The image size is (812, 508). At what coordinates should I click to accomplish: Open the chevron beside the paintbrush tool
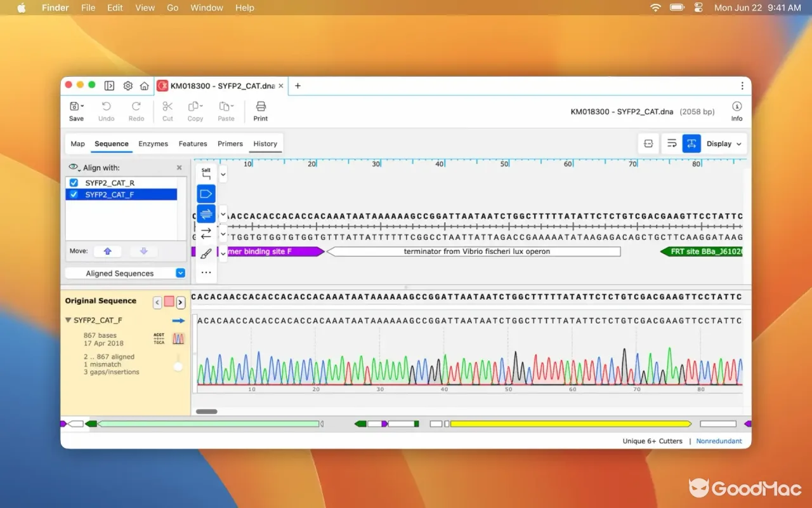tap(223, 253)
